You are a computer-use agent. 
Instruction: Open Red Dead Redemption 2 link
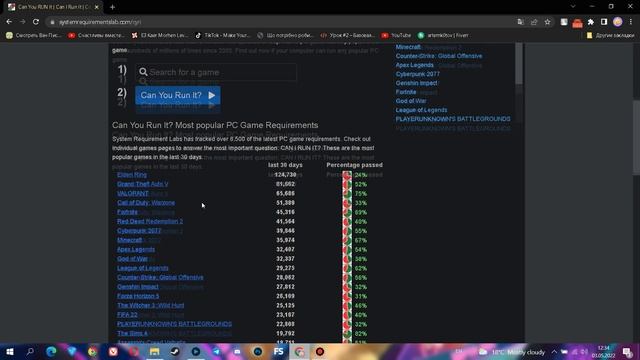click(x=150, y=222)
